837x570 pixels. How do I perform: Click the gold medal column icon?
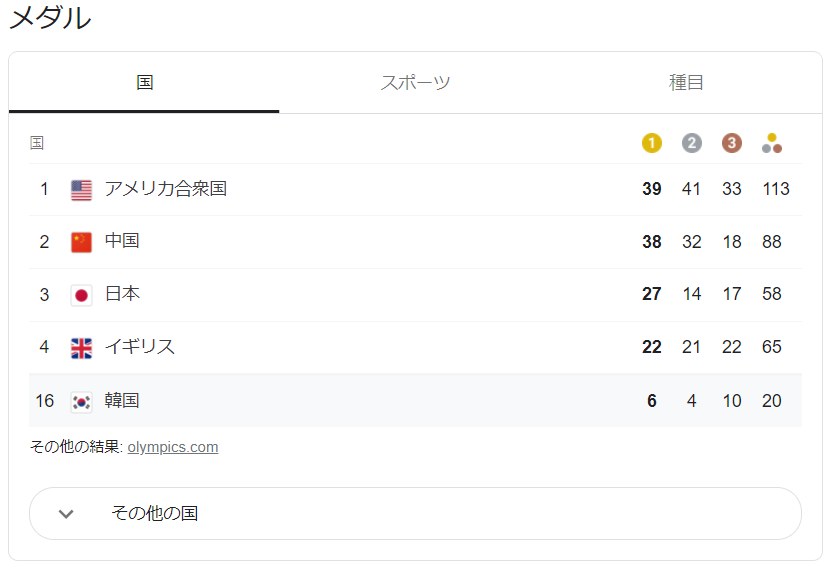651,143
